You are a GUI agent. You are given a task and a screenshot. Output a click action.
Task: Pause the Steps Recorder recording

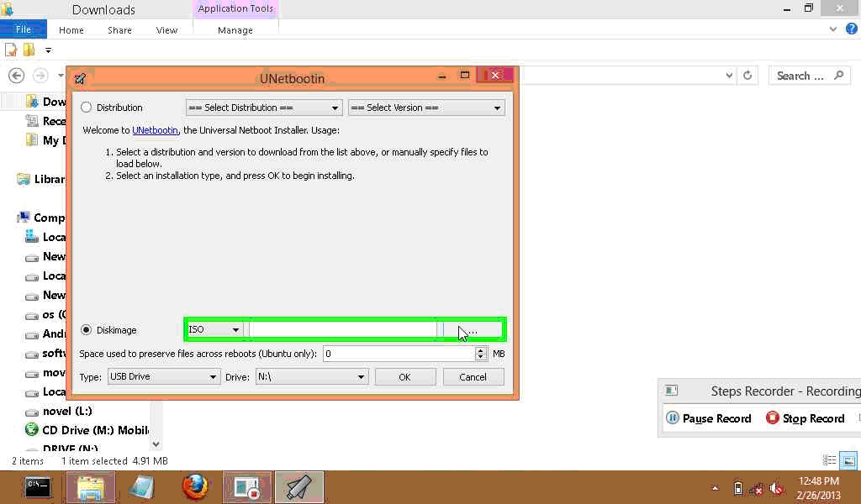coord(709,418)
